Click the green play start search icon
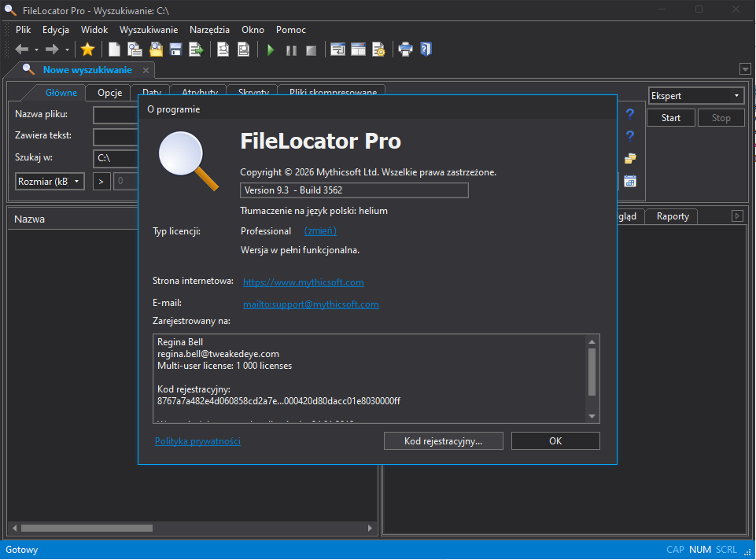 click(271, 50)
